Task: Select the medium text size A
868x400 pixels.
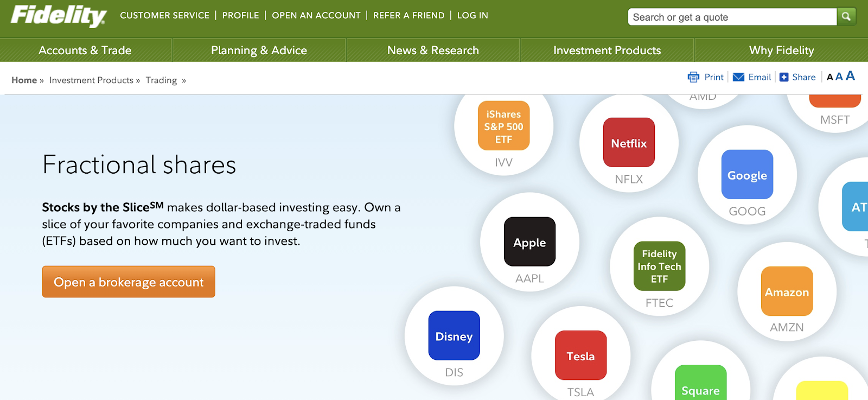Action: click(x=839, y=77)
